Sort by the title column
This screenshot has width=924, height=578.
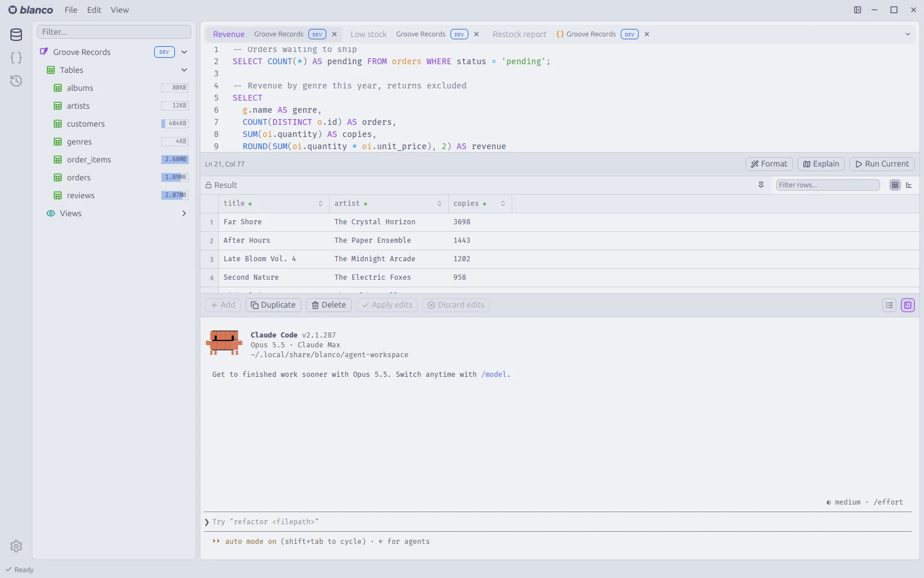point(321,203)
